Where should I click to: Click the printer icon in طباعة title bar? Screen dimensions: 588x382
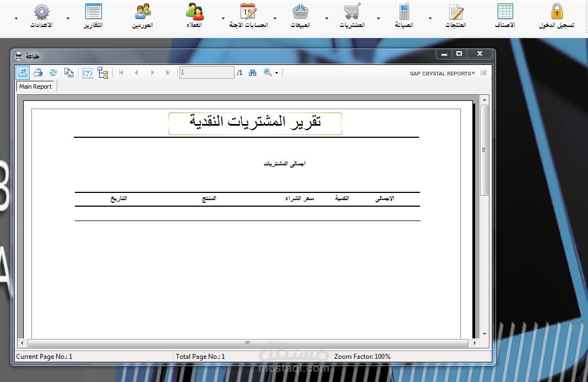18,56
